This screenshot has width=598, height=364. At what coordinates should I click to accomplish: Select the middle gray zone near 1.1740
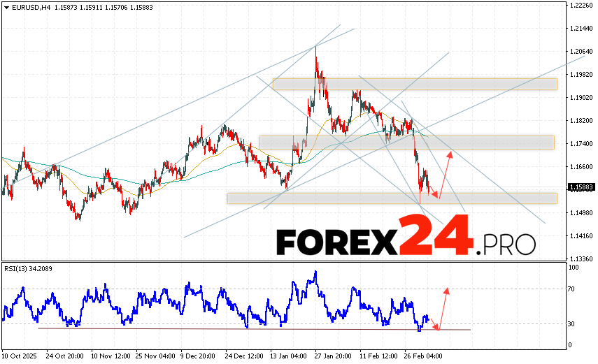[406, 142]
